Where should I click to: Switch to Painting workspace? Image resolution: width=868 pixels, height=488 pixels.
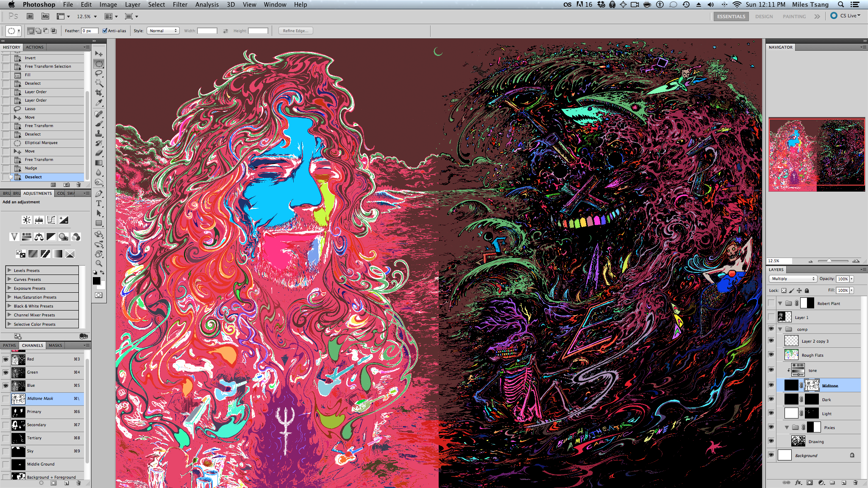coord(794,16)
